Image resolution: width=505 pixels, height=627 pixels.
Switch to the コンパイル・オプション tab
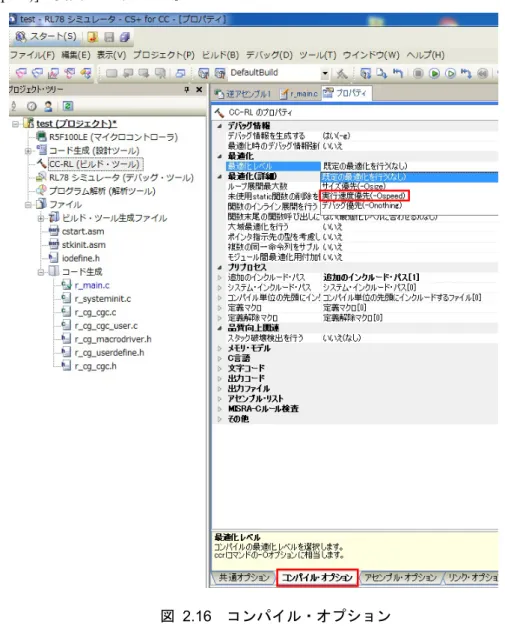(x=317, y=577)
